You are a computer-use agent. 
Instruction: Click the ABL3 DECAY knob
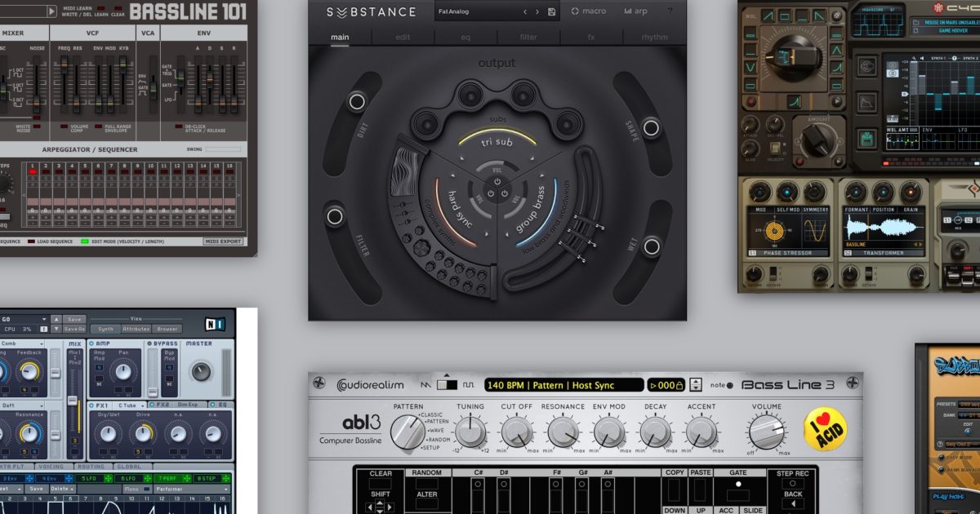(655, 431)
